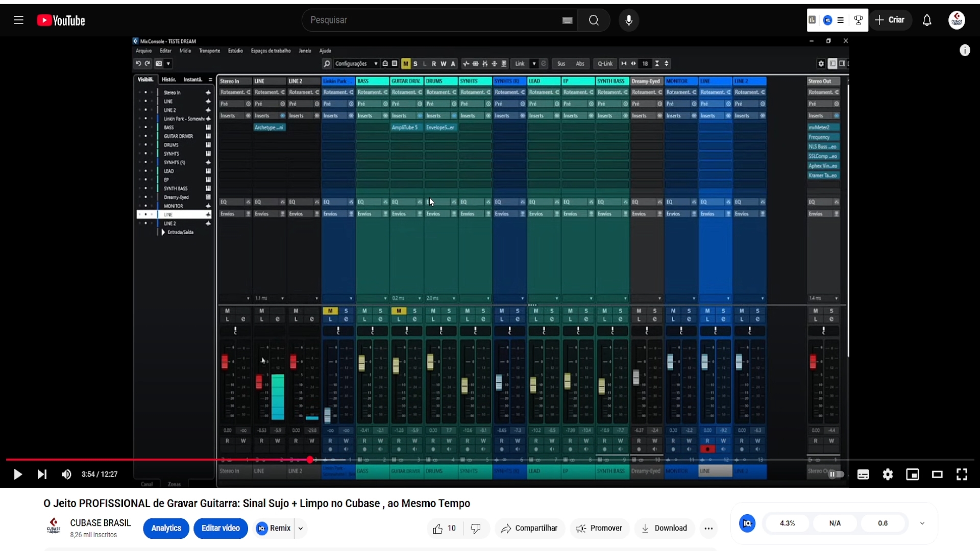Expand the vidIQ stats panel chevron
The height and width of the screenshot is (551, 980).
(x=922, y=523)
